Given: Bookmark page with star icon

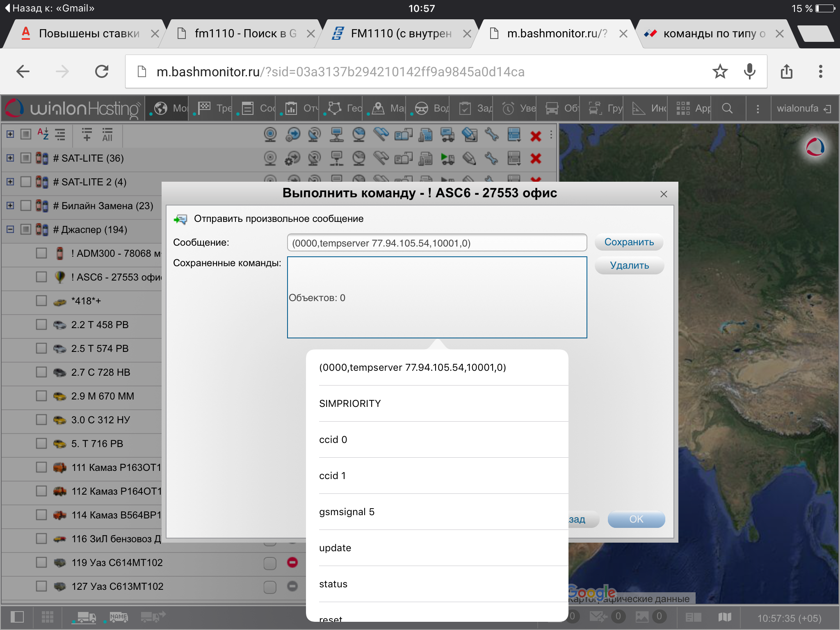Looking at the screenshot, I should pyautogui.click(x=720, y=72).
